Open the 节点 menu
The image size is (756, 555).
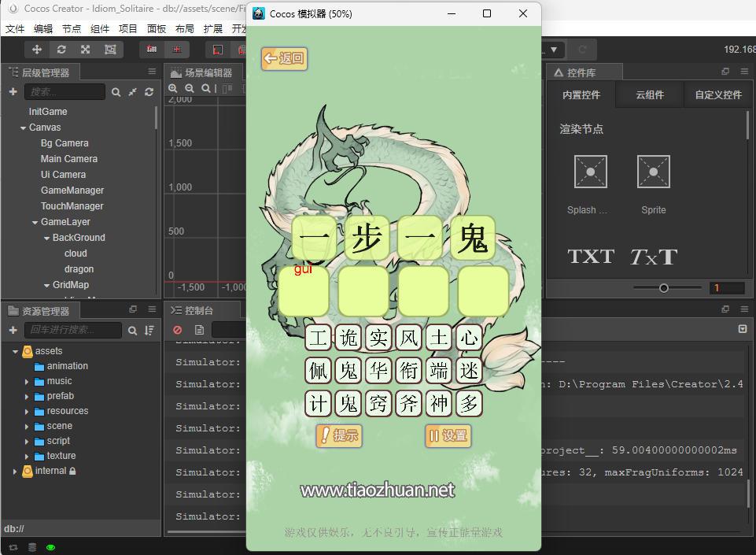(x=72, y=29)
